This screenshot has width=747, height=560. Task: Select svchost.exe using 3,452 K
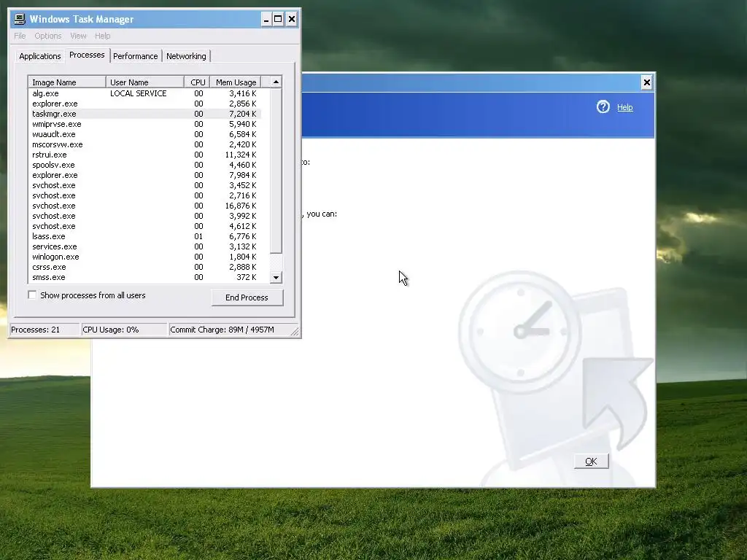point(145,185)
